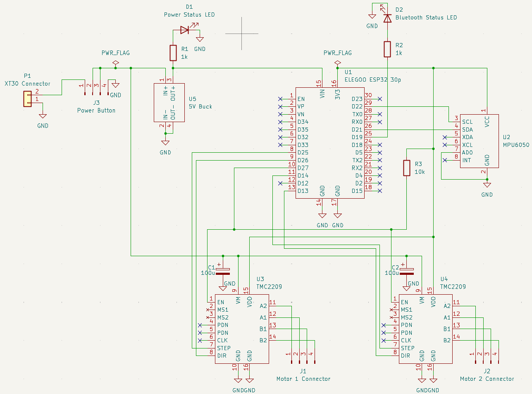Click the 'U3' reference label
Screen dimensions: 532x394
coord(260,279)
